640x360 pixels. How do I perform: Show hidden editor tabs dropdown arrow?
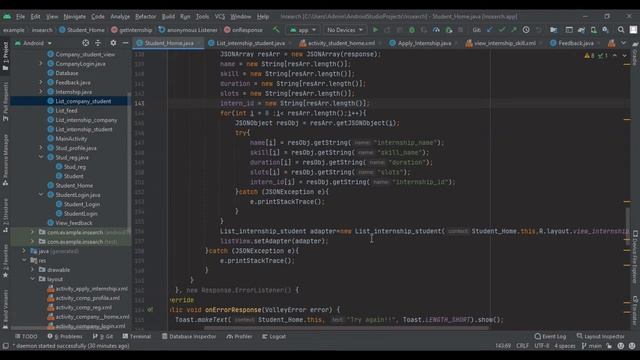(x=623, y=43)
